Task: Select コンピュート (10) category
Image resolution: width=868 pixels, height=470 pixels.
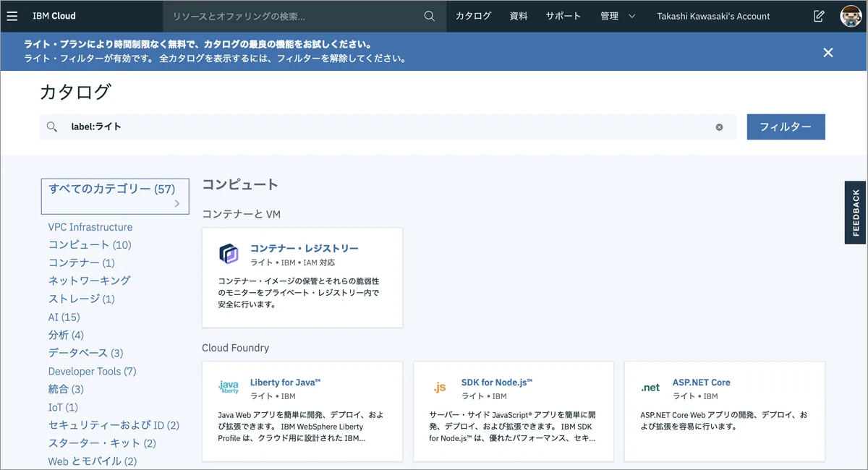Action: 90,245
